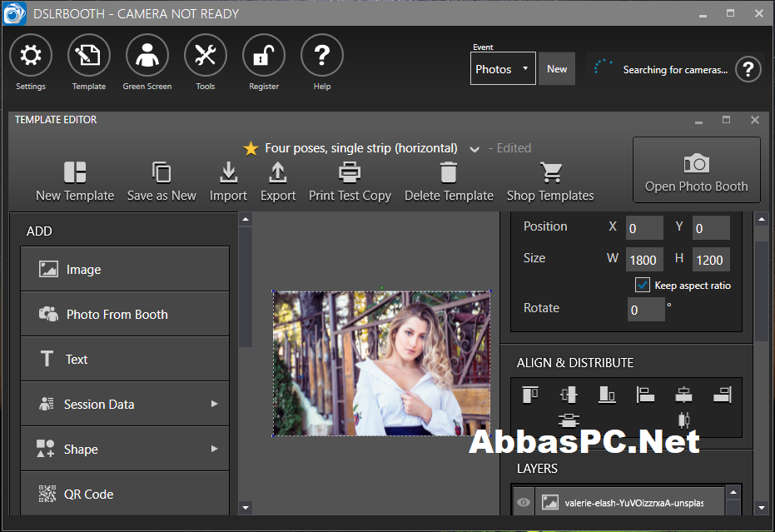
Task: Click the New event button
Action: (x=557, y=69)
